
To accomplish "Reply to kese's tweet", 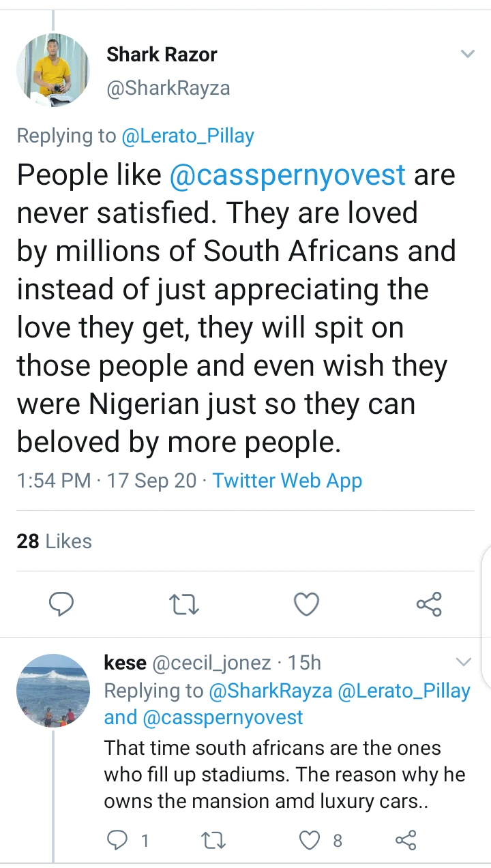I will click(x=118, y=840).
